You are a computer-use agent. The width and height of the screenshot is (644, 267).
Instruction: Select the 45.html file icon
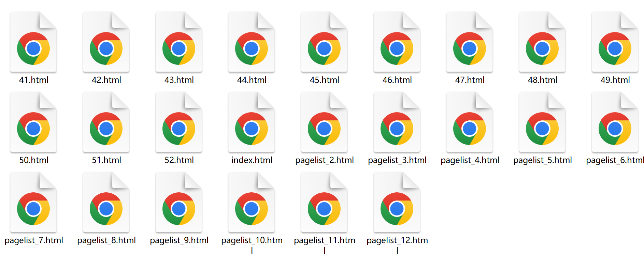tap(324, 42)
